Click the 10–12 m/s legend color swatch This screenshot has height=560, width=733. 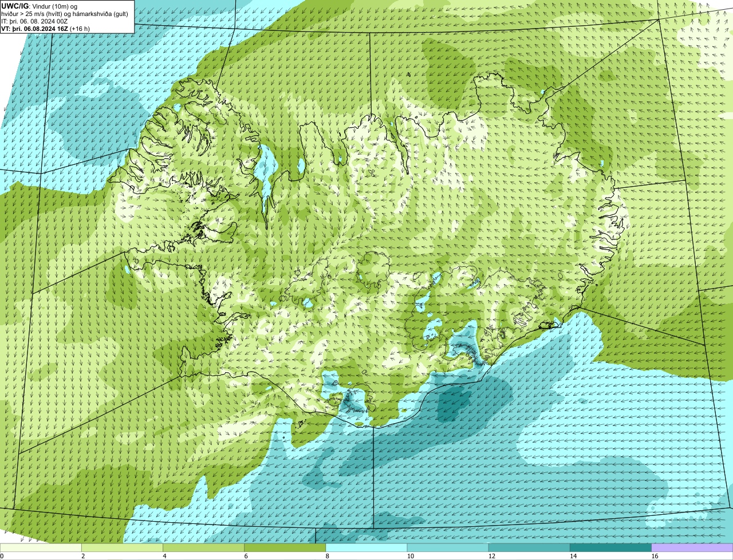(x=448, y=548)
